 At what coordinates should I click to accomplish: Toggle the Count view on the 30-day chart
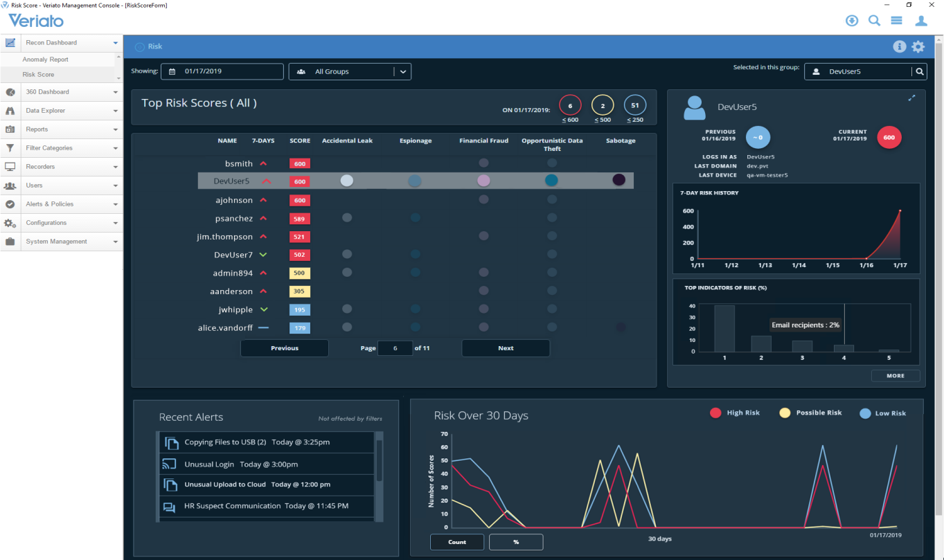coord(457,542)
